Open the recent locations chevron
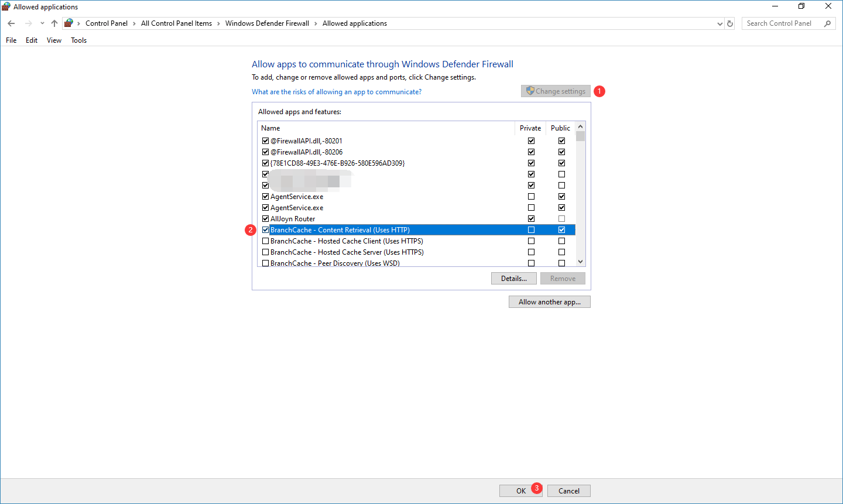 click(x=42, y=23)
